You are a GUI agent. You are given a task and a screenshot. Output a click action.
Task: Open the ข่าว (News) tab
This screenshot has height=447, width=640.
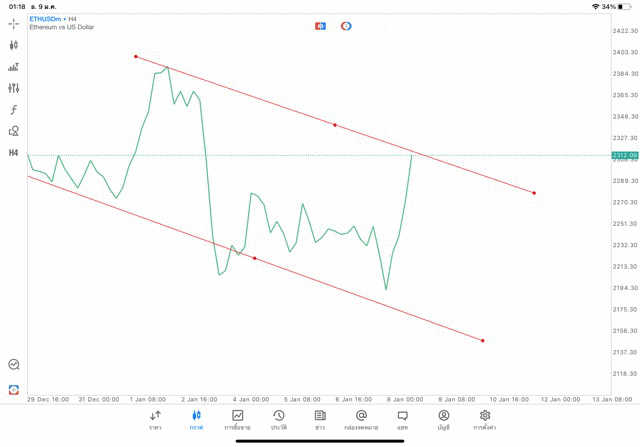tap(320, 420)
